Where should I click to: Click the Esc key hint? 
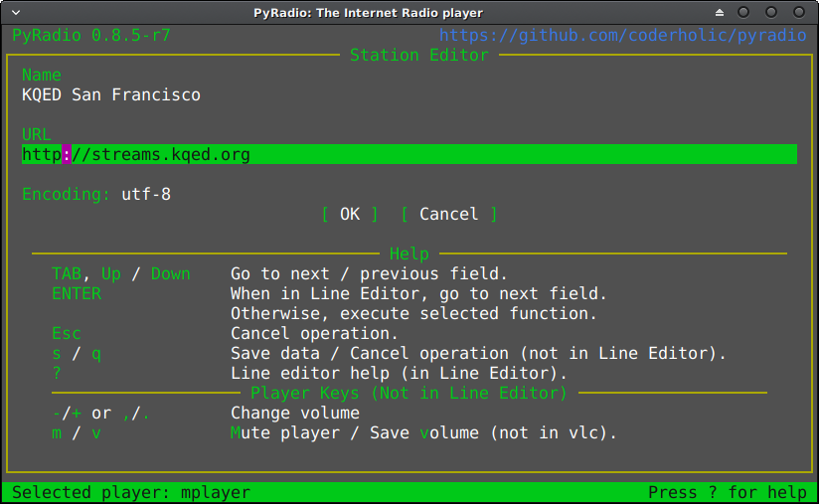67,333
